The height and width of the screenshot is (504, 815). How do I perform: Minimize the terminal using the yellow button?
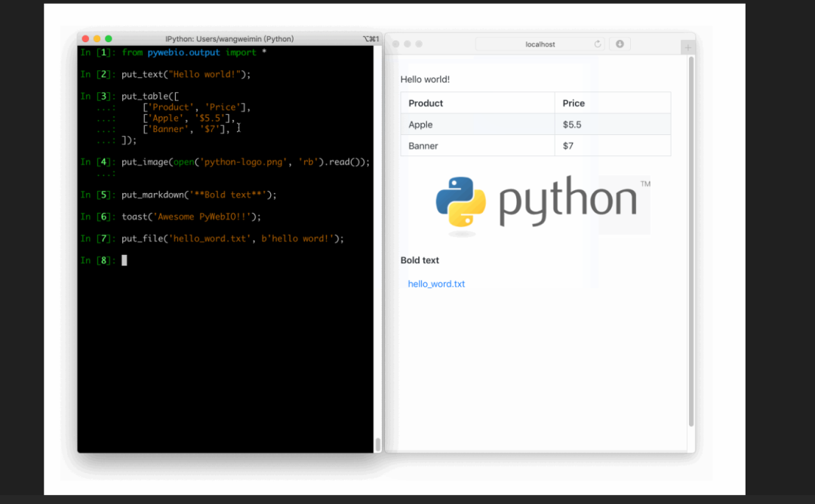pyautogui.click(x=97, y=38)
